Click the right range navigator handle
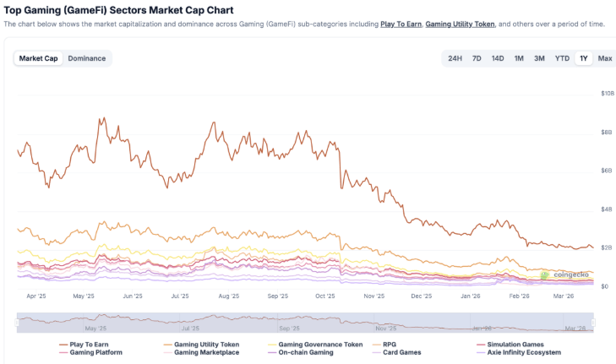The width and height of the screenshot is (616, 364). 594,322
